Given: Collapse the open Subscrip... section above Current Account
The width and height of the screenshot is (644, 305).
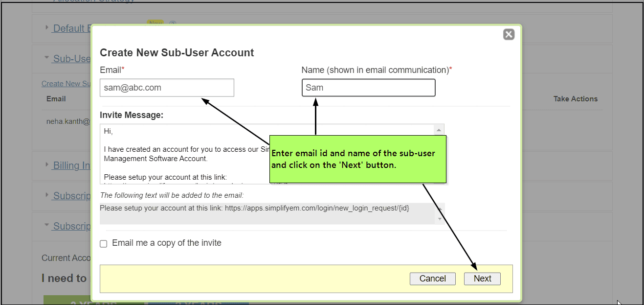Looking at the screenshot, I should point(47,225).
